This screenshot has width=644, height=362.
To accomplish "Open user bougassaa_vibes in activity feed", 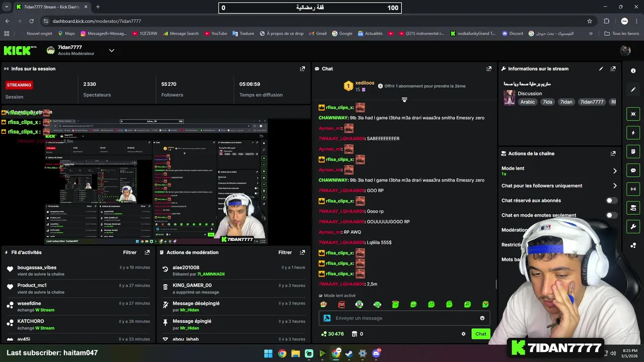I will [37, 267].
